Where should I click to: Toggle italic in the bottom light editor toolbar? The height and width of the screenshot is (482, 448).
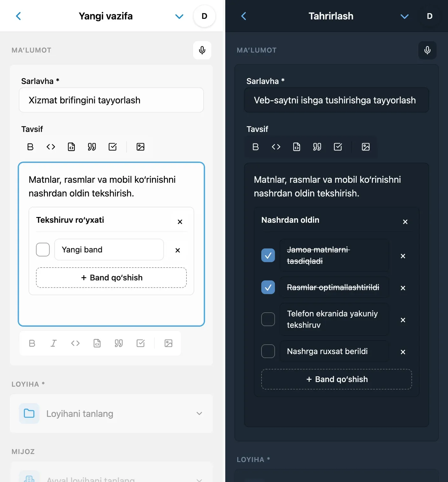click(53, 343)
